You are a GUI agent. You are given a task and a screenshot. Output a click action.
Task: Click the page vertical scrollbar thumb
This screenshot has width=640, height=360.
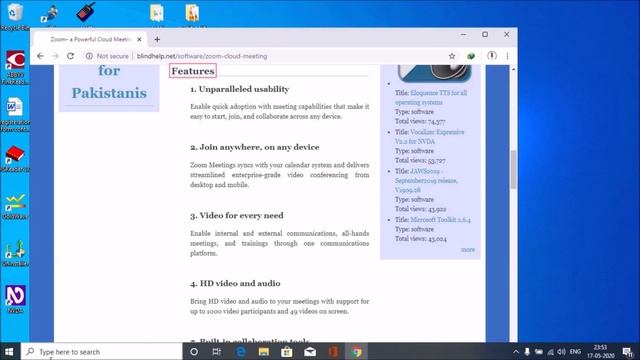pyautogui.click(x=513, y=169)
